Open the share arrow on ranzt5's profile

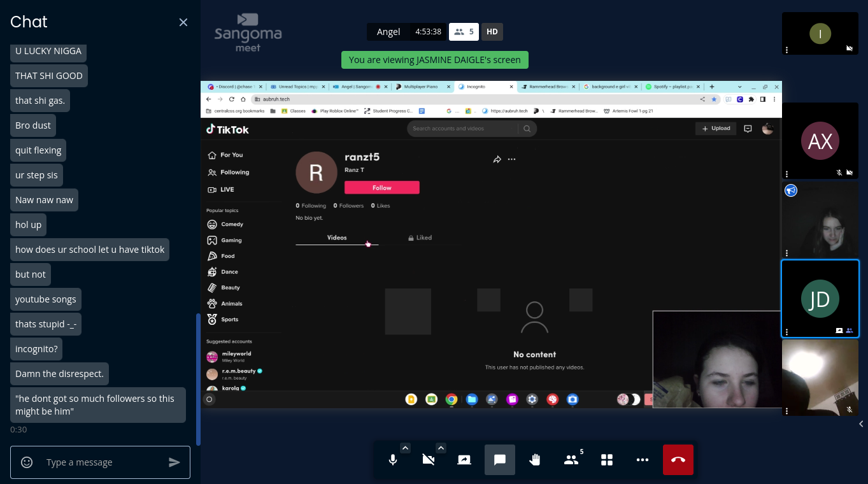click(x=497, y=159)
